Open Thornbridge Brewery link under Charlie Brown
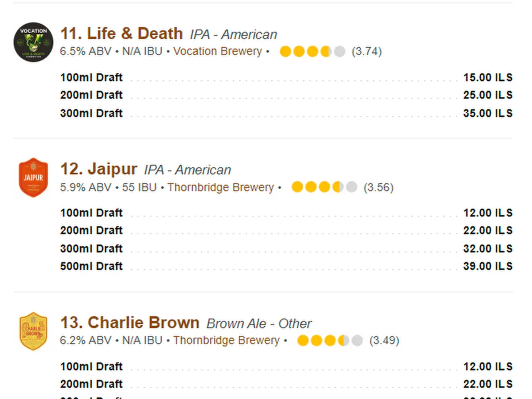Image resolution: width=532 pixels, height=399 pixels. tap(227, 340)
